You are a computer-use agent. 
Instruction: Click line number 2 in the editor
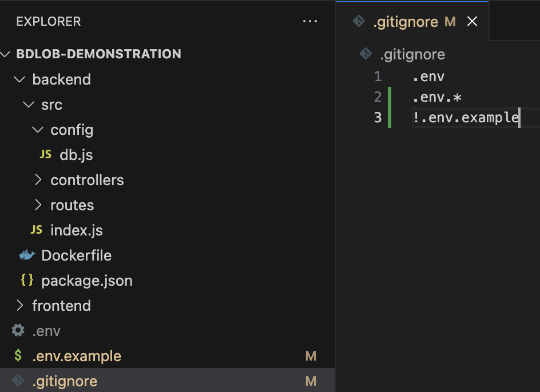[378, 97]
